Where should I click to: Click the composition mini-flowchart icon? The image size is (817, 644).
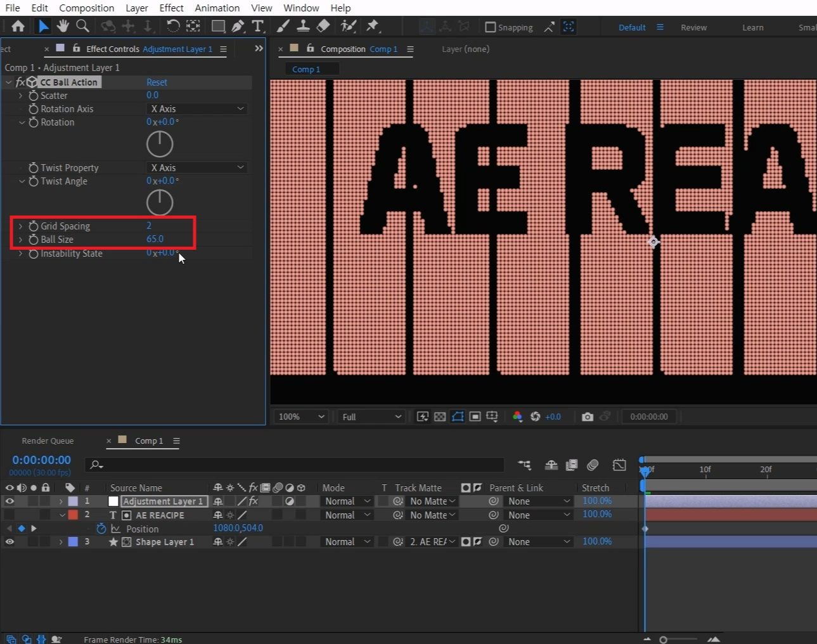click(x=524, y=465)
